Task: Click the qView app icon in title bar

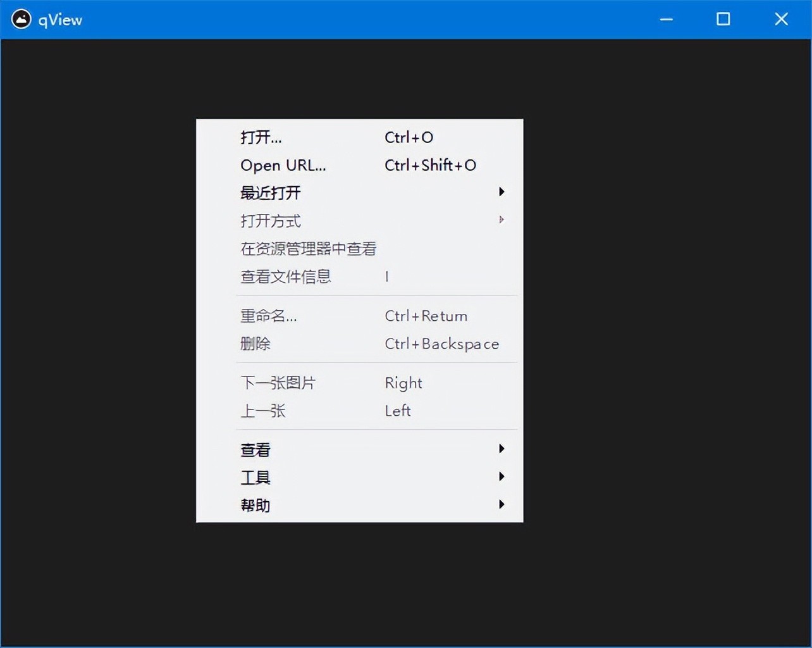Action: tap(21, 20)
